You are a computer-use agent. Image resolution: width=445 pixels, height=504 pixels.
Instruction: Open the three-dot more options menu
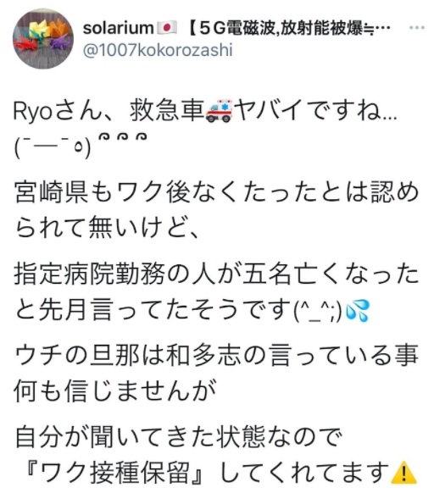(x=417, y=28)
